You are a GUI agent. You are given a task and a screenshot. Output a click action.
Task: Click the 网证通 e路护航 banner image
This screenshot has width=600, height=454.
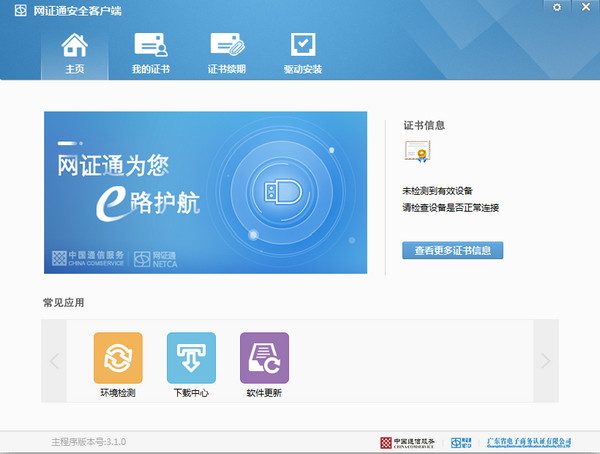point(207,192)
